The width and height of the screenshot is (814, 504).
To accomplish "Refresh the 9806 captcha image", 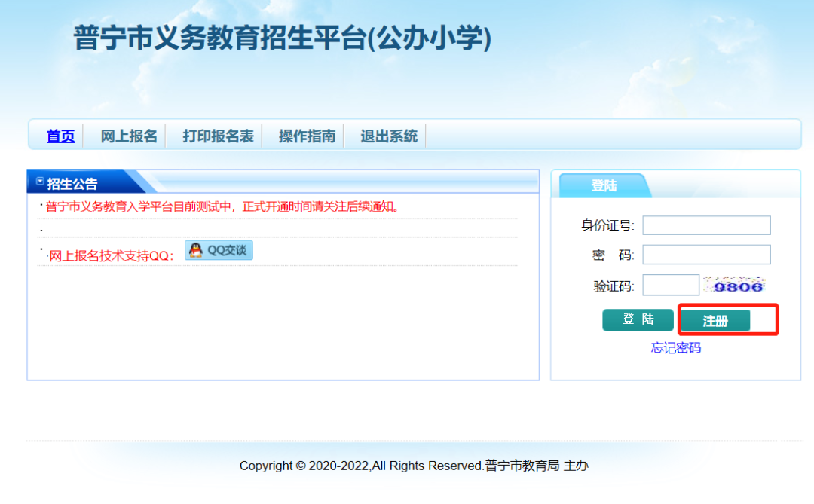I will [x=735, y=286].
